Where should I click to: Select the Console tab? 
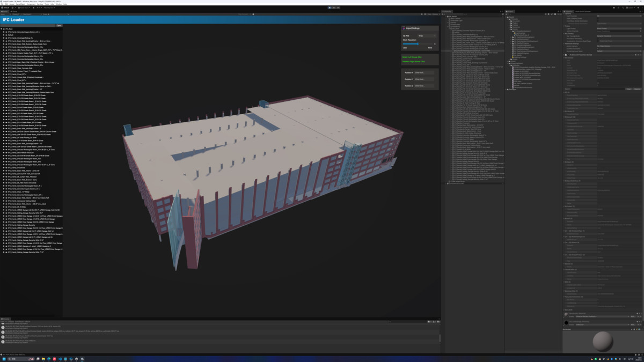6,319
